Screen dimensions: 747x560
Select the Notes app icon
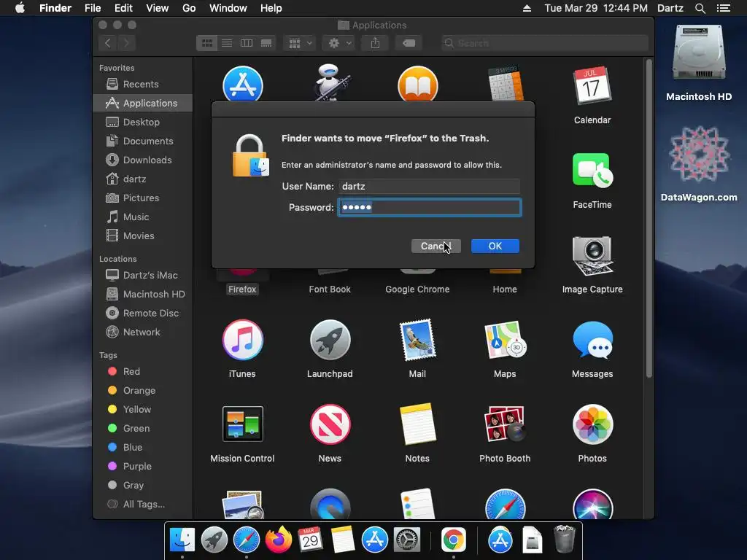click(x=417, y=424)
